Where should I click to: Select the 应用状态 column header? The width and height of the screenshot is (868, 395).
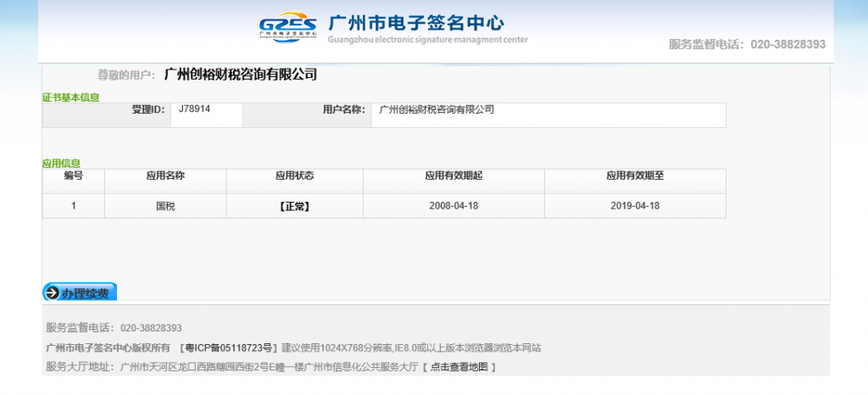(294, 176)
